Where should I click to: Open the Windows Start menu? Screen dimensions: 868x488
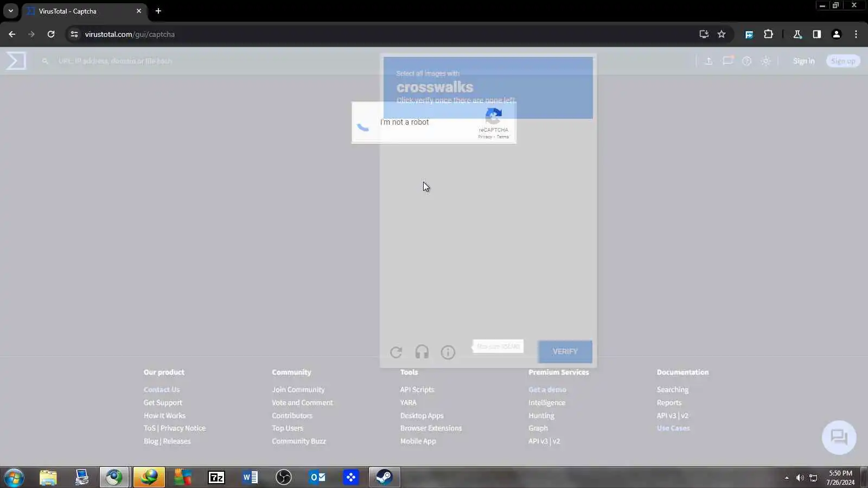(x=14, y=477)
